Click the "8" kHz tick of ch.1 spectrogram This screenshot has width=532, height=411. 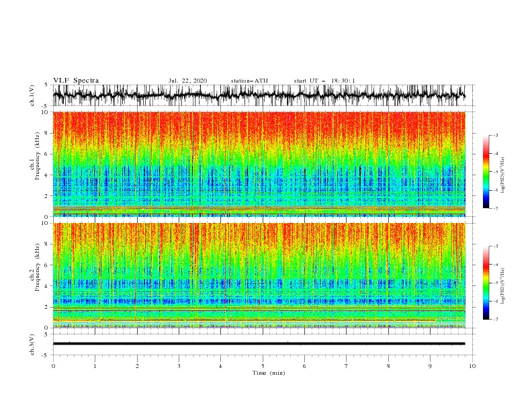[46, 133]
